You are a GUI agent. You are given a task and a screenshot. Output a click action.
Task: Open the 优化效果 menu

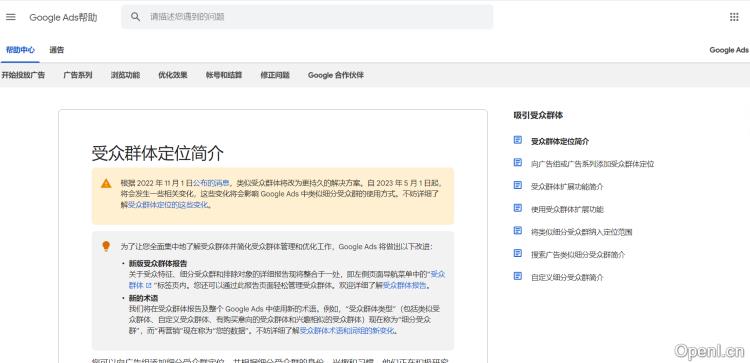(173, 75)
